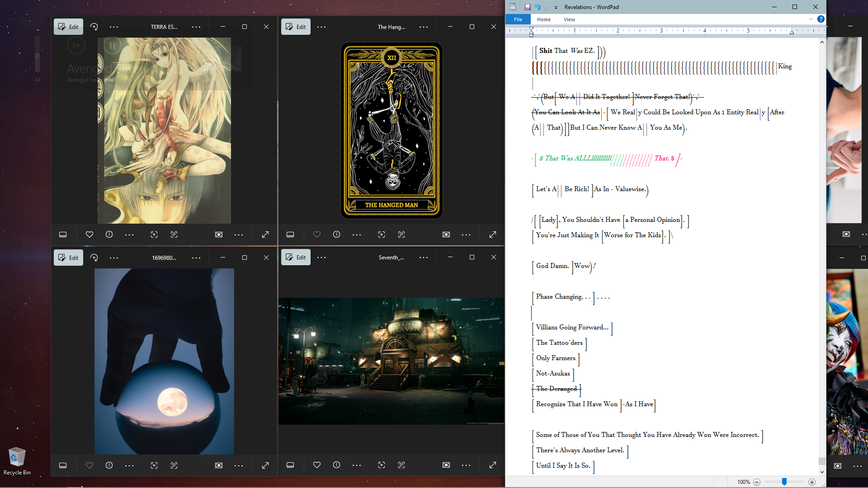Open the File menu in WordPad
The height and width of the screenshot is (488, 868).
pyautogui.click(x=518, y=19)
